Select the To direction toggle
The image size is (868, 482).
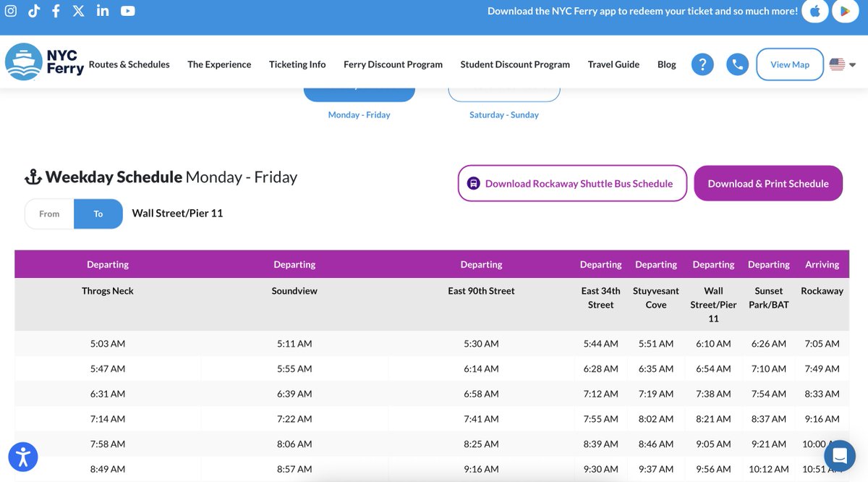click(x=98, y=214)
